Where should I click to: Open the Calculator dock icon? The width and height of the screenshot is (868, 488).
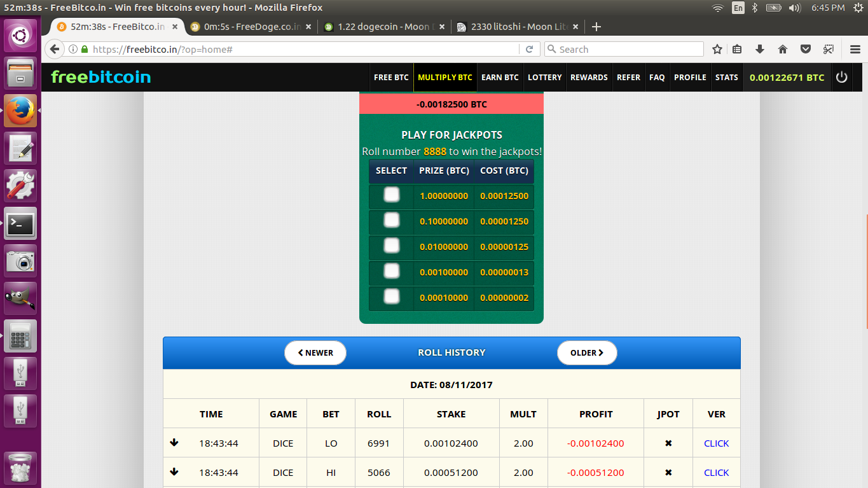[21, 336]
